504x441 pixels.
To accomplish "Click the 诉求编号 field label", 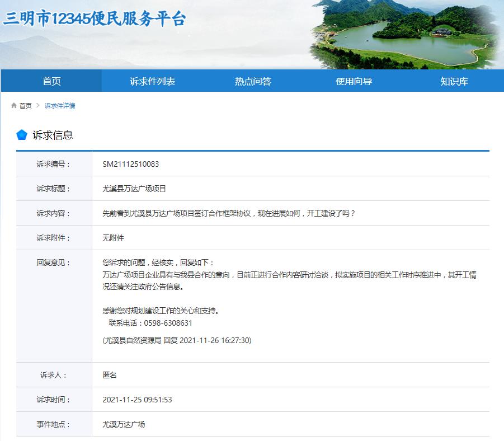I will (x=53, y=164).
